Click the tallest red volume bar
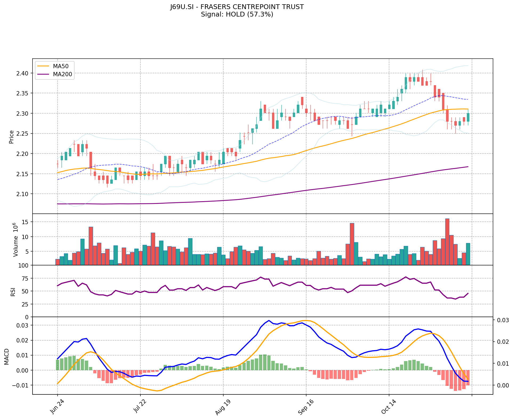513x420 pixels. (447, 241)
